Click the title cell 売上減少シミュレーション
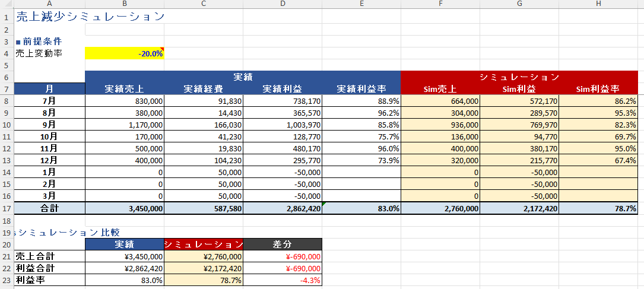The height and width of the screenshot is (289, 644). coord(90,17)
